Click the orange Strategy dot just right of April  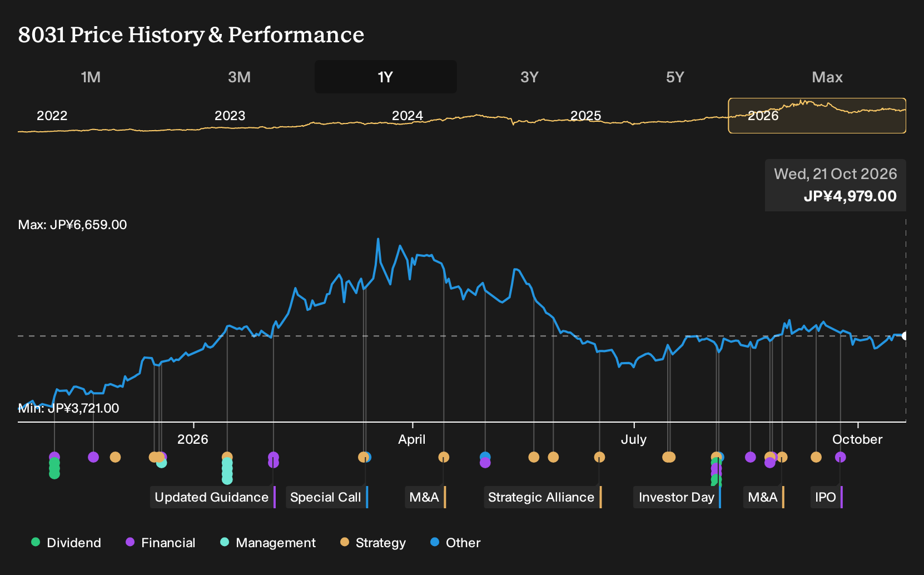click(444, 457)
